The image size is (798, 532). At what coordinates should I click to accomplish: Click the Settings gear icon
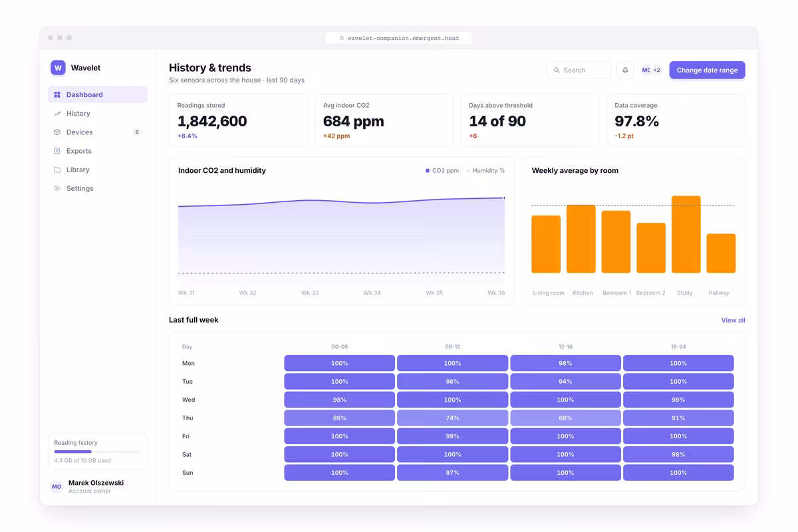coord(57,188)
